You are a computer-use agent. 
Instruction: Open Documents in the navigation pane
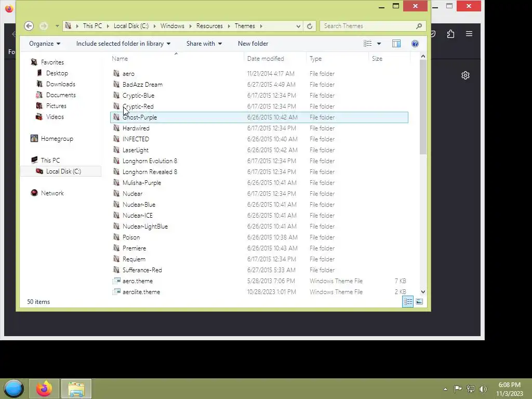[x=61, y=95]
